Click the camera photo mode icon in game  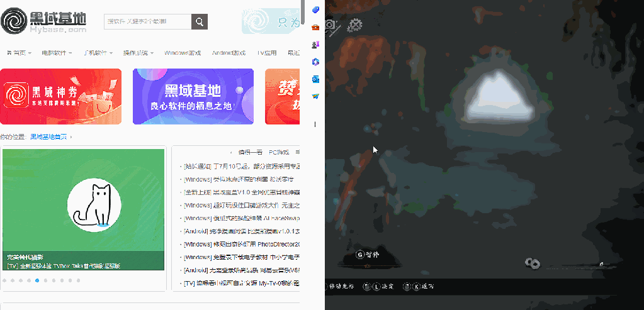[x=332, y=25]
